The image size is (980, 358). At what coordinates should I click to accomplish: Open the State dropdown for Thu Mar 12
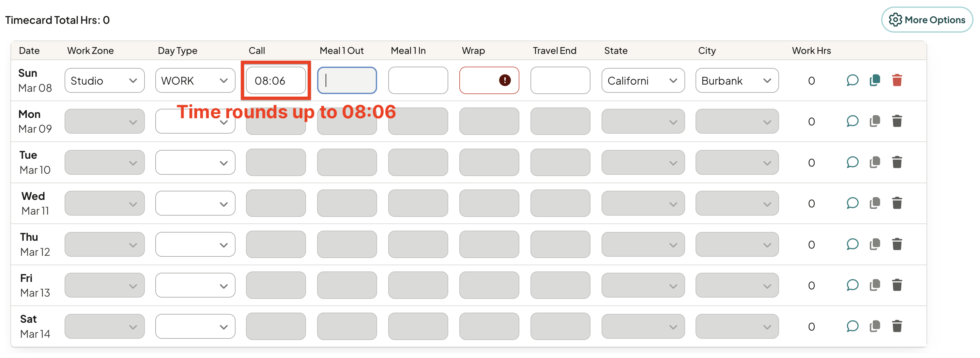coord(643,244)
